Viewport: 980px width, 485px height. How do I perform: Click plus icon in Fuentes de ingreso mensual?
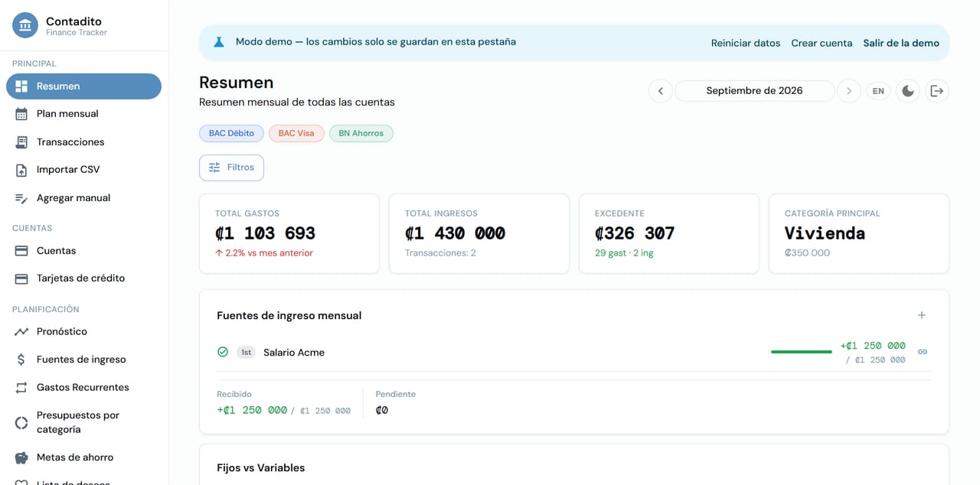pyautogui.click(x=922, y=315)
